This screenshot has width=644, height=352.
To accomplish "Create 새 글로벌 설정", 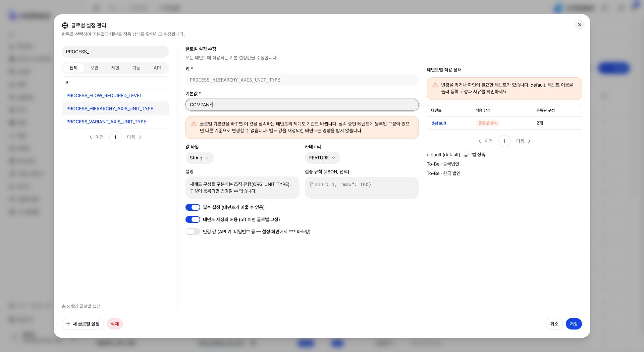I will click(x=83, y=324).
